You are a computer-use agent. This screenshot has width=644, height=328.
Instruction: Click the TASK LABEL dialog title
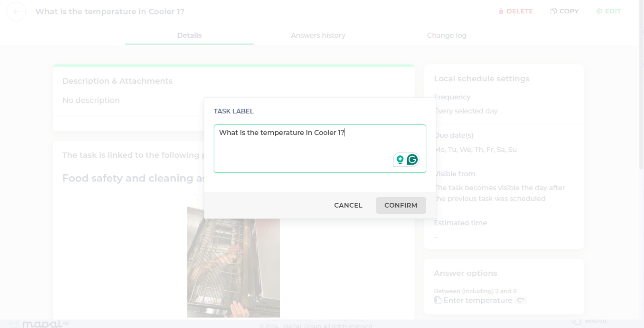233,111
